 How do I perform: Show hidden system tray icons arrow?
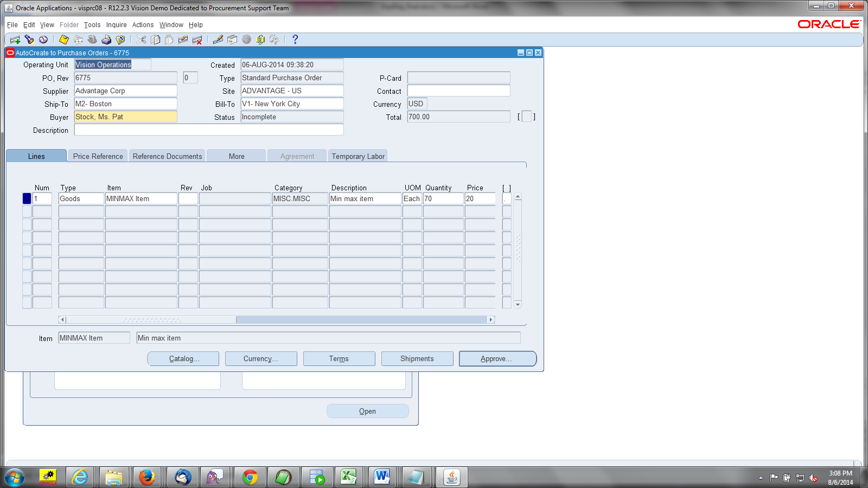[761, 478]
